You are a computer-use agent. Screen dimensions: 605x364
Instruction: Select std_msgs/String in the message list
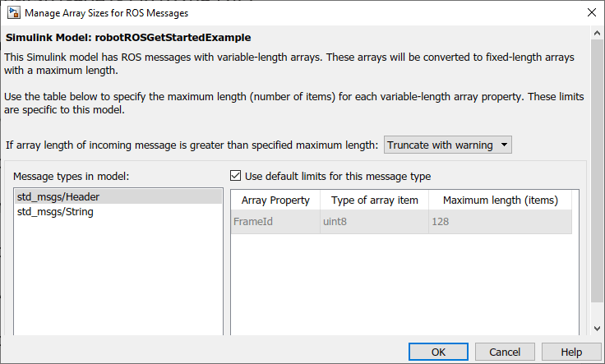(x=55, y=212)
